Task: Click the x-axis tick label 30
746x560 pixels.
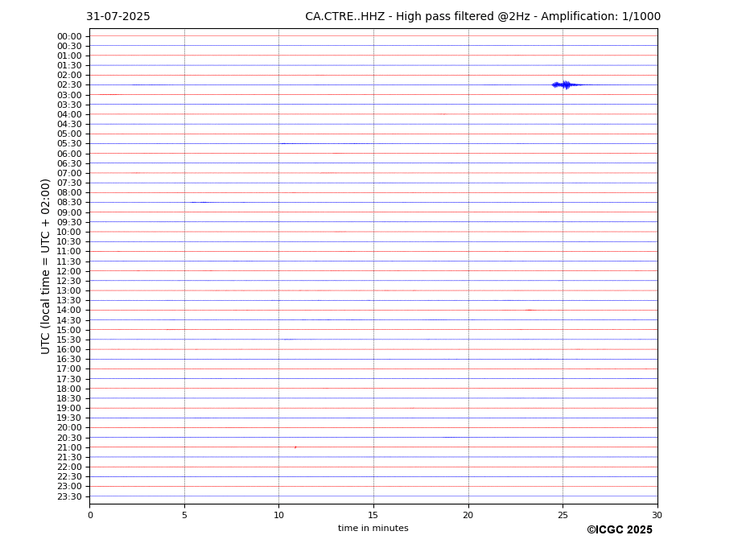Action: coord(657,515)
